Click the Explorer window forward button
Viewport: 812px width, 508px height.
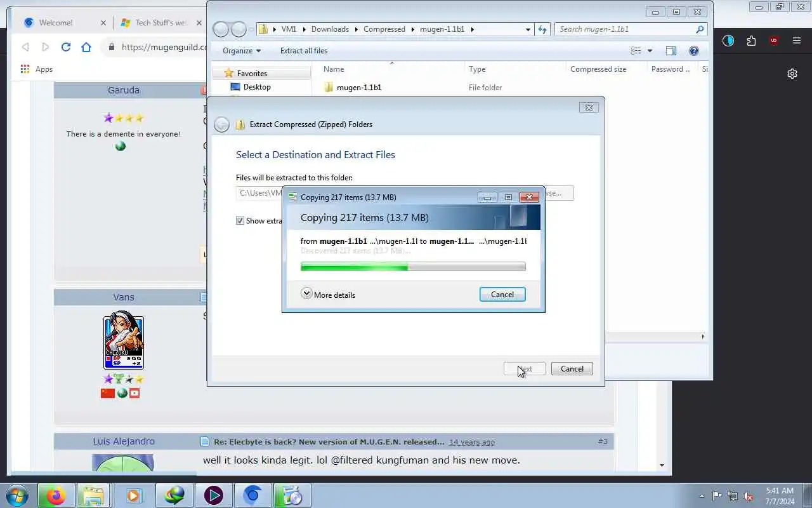pyautogui.click(x=239, y=29)
